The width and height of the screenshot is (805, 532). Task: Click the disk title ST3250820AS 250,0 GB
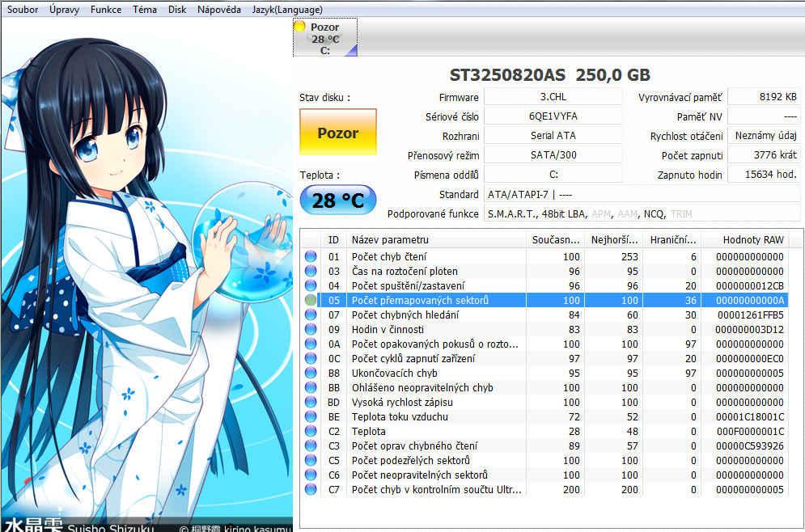point(550,75)
